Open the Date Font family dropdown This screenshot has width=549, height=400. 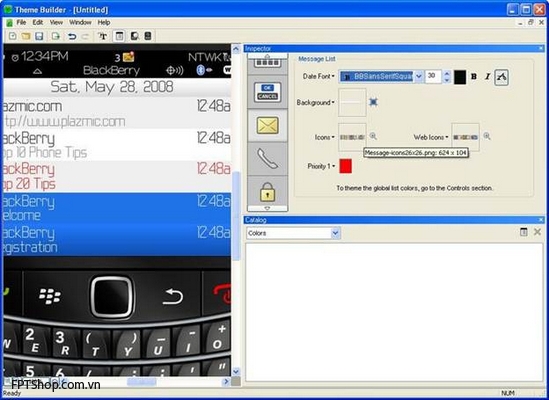click(x=419, y=76)
